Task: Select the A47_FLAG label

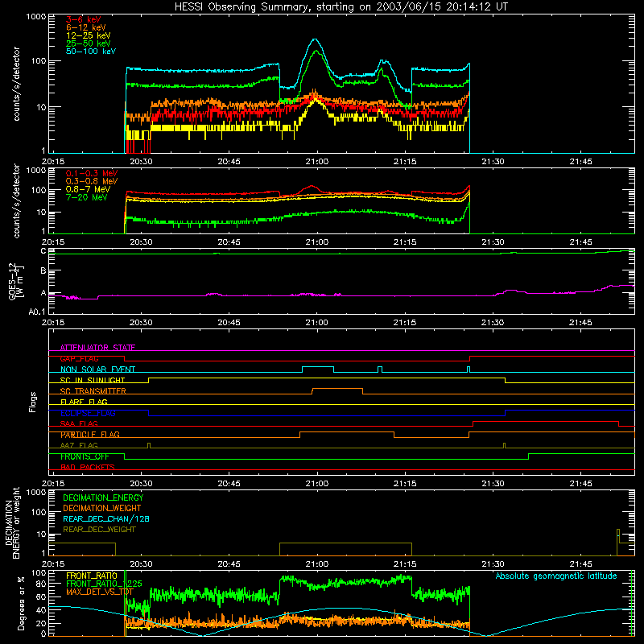Action: tap(79, 445)
